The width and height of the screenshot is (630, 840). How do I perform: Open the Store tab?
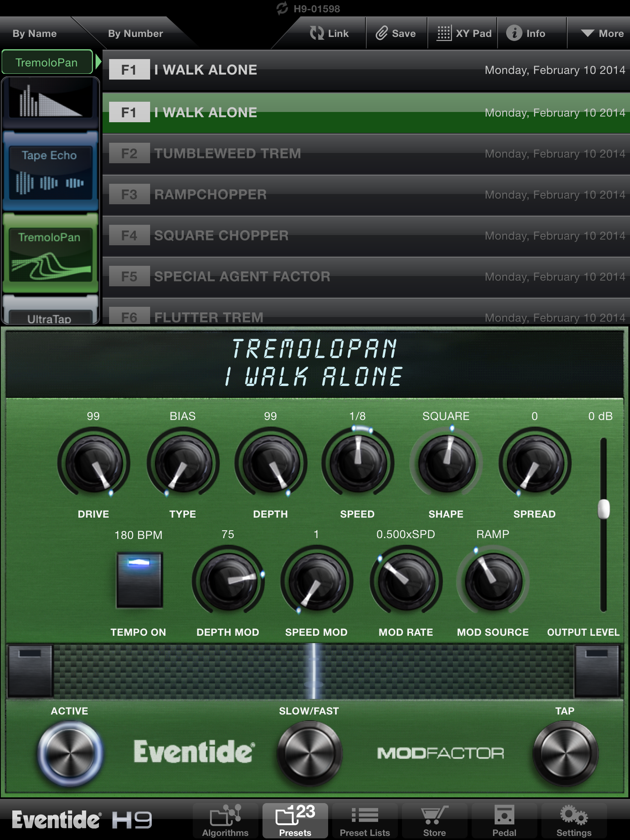click(x=435, y=820)
